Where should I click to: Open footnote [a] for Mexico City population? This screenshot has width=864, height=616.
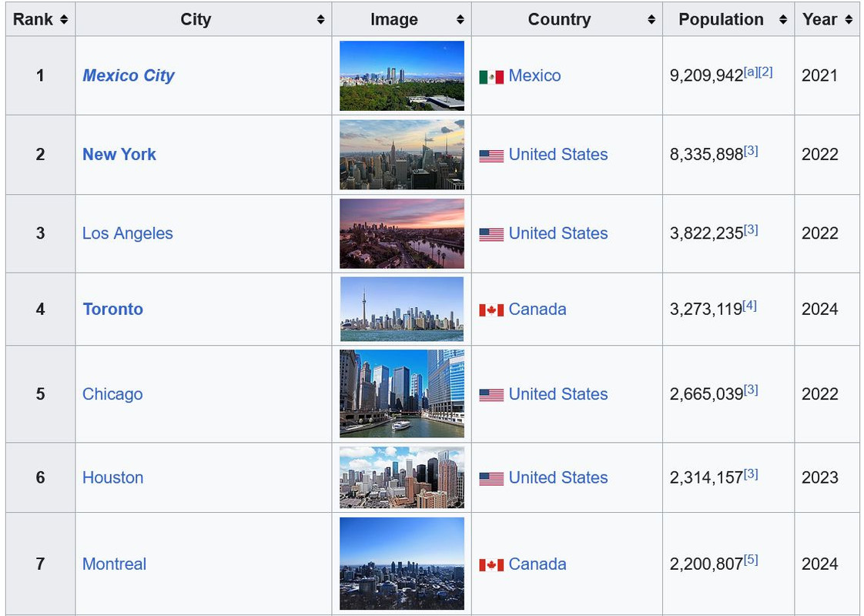(750, 72)
